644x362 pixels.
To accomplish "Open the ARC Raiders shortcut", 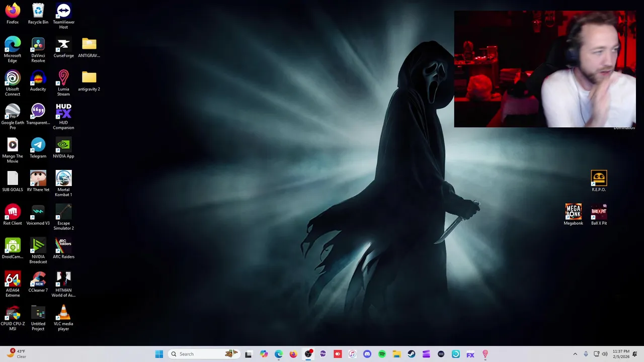I will point(63,248).
